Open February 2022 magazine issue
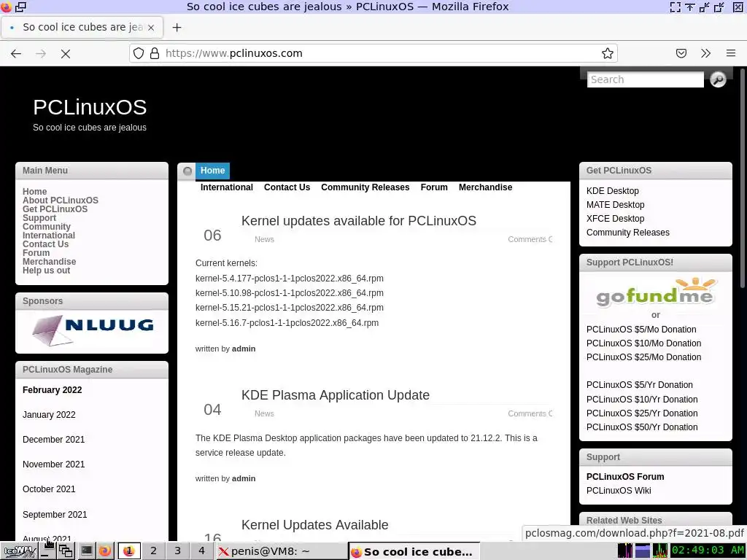 pyautogui.click(x=53, y=390)
